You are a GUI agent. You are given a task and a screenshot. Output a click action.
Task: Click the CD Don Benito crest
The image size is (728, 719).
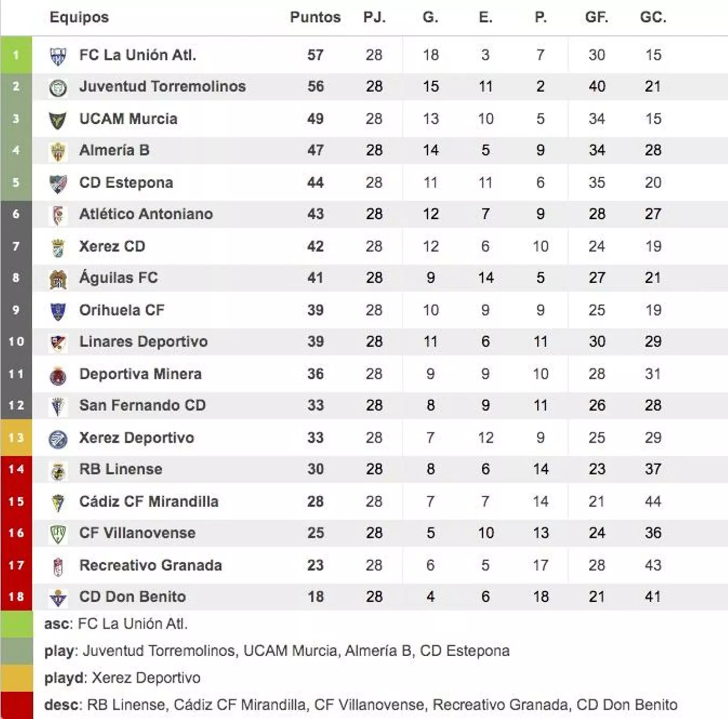[58, 598]
